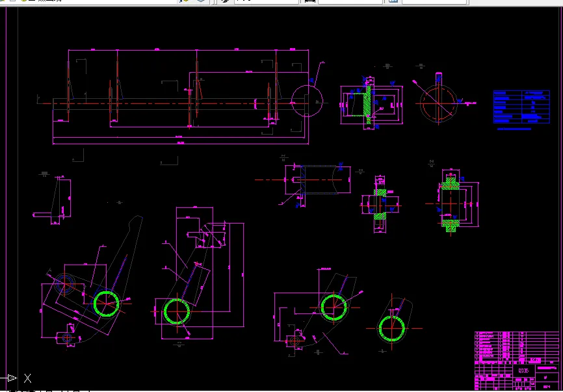The image size is (563, 392).
Task: Select the Q235 material text in title block
Action: [x=523, y=371]
